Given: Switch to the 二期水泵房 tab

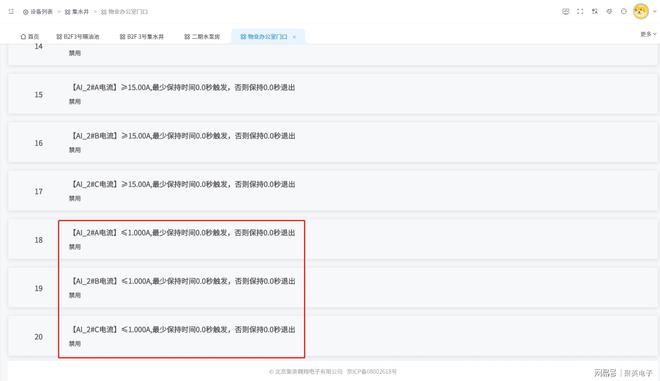Looking at the screenshot, I should 202,37.
